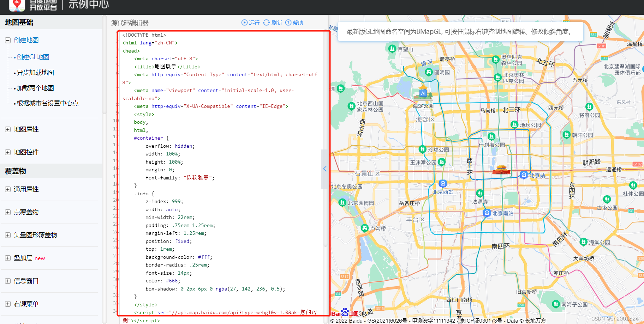Click the 北京园博园 marker
644x324 pixels.
click(x=342, y=202)
